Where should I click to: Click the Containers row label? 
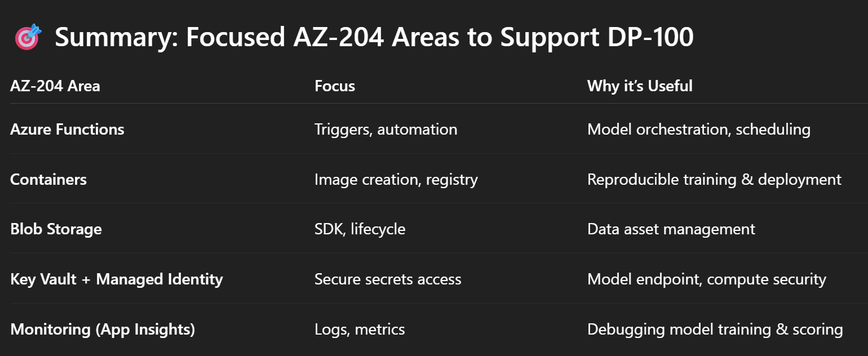(48, 179)
